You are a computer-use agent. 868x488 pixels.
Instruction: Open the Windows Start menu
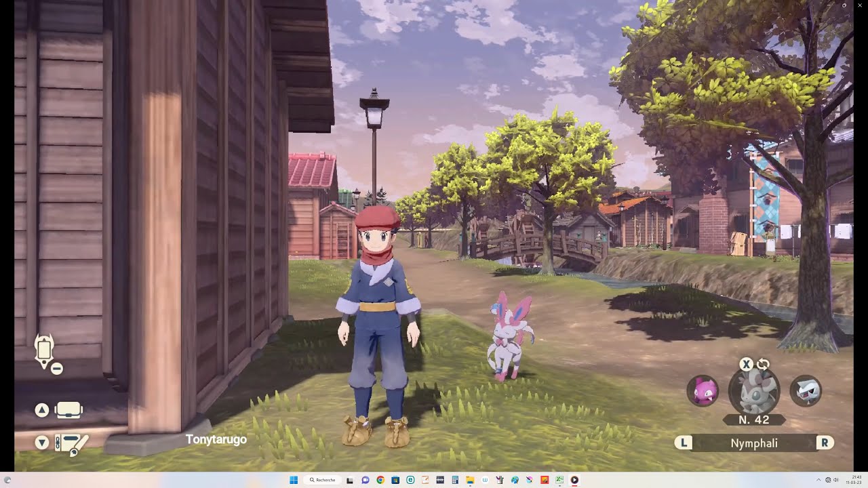coord(294,480)
